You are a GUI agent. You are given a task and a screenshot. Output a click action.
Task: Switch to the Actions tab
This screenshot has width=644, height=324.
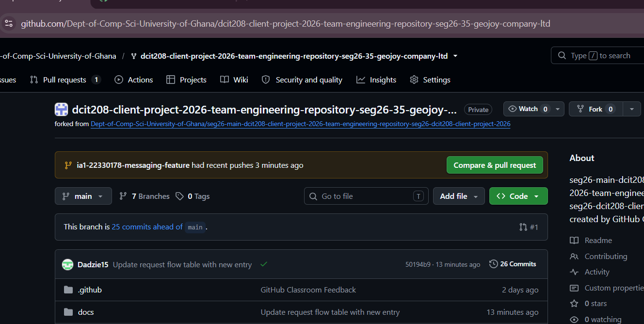(x=134, y=80)
